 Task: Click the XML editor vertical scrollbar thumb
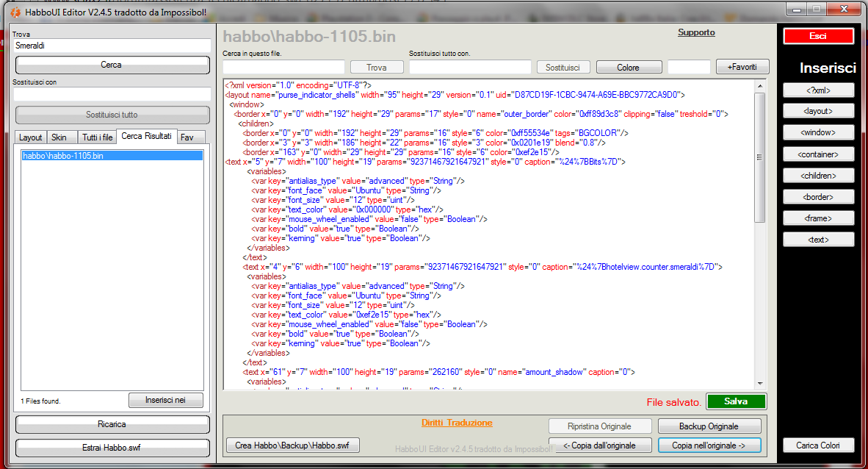(x=760, y=157)
